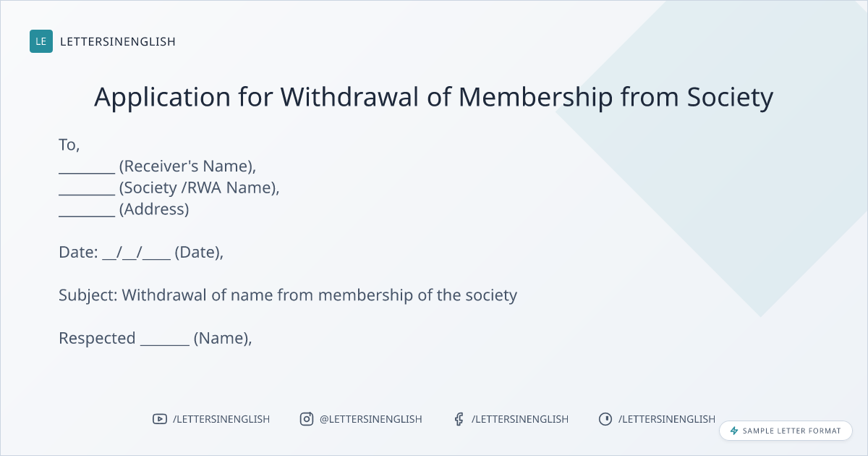
Task: Click the 'To,' salutation line
Action: click(x=69, y=145)
